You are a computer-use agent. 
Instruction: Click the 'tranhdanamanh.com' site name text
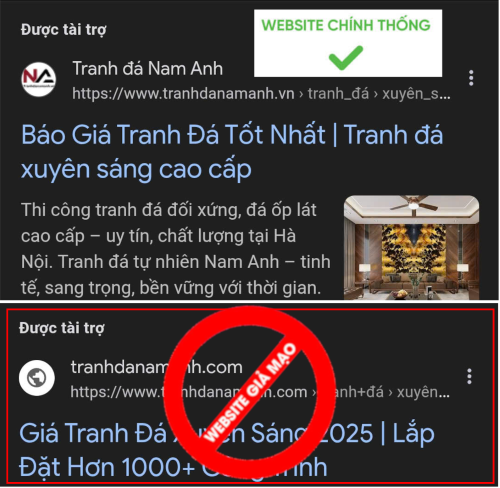pos(156,367)
